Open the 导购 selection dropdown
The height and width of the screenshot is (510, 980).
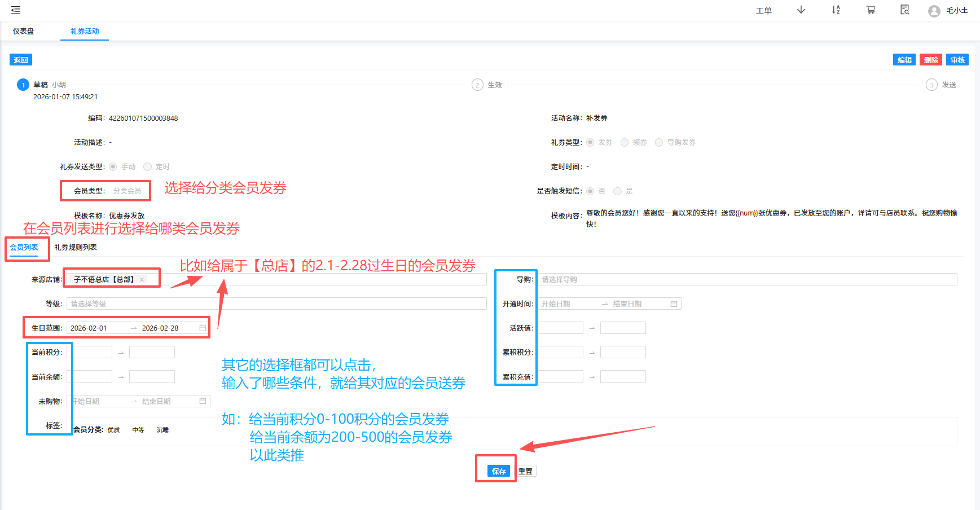point(748,279)
